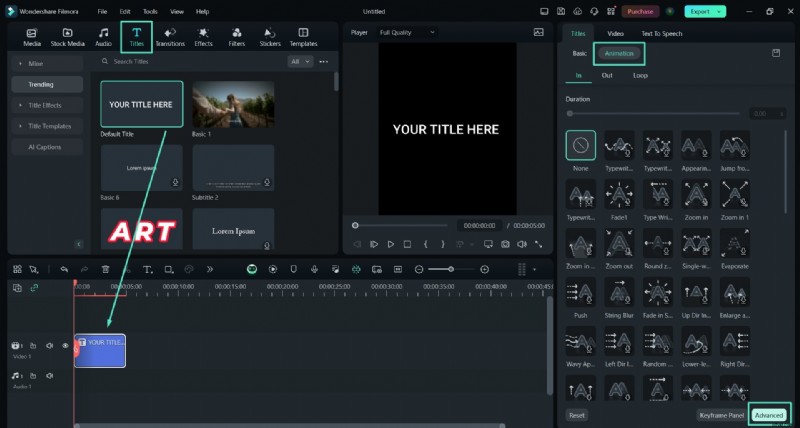Open the Tools menu
This screenshot has width=800, height=428.
tap(150, 11)
